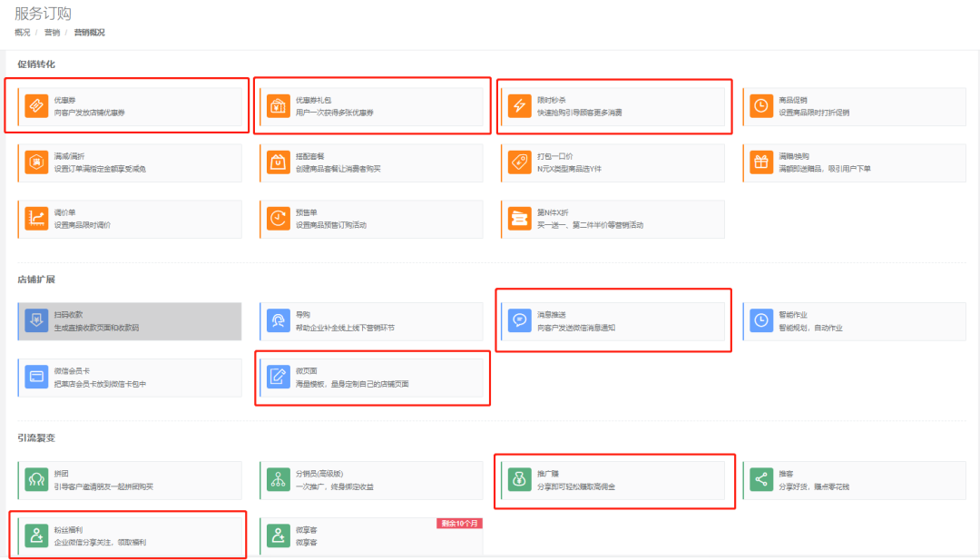This screenshot has width=980, height=560.
Task: Click the text 分享好货，赚点零花钱
Action: [814, 486]
